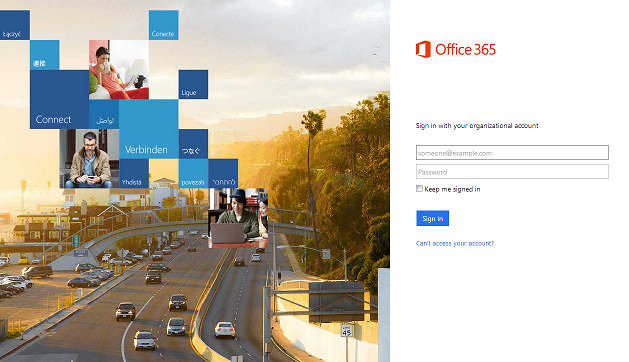The width and height of the screenshot is (629, 362).
Task: Click the Verbinden tile
Action: click(149, 129)
